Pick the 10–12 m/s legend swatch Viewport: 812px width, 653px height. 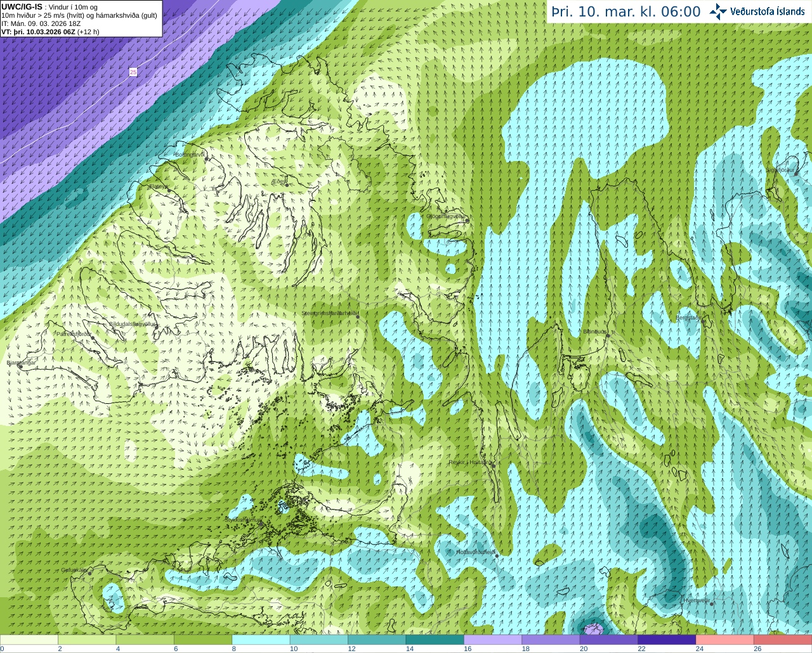319,640
